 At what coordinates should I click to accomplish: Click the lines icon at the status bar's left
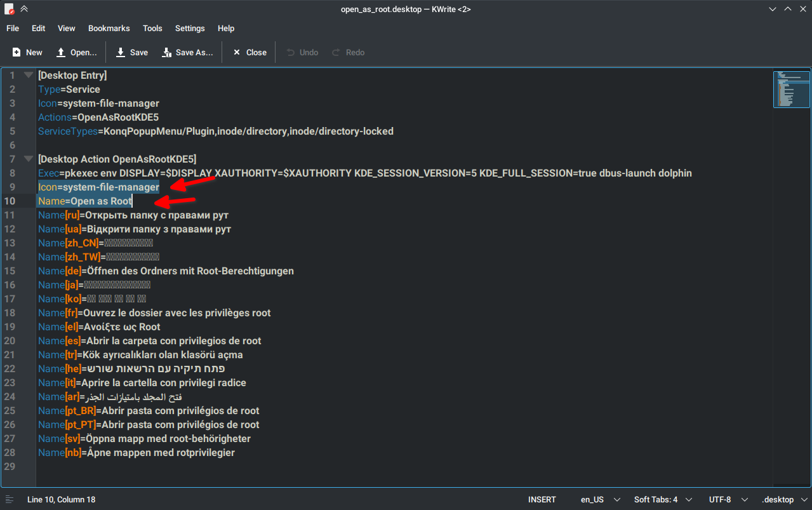[x=10, y=500]
